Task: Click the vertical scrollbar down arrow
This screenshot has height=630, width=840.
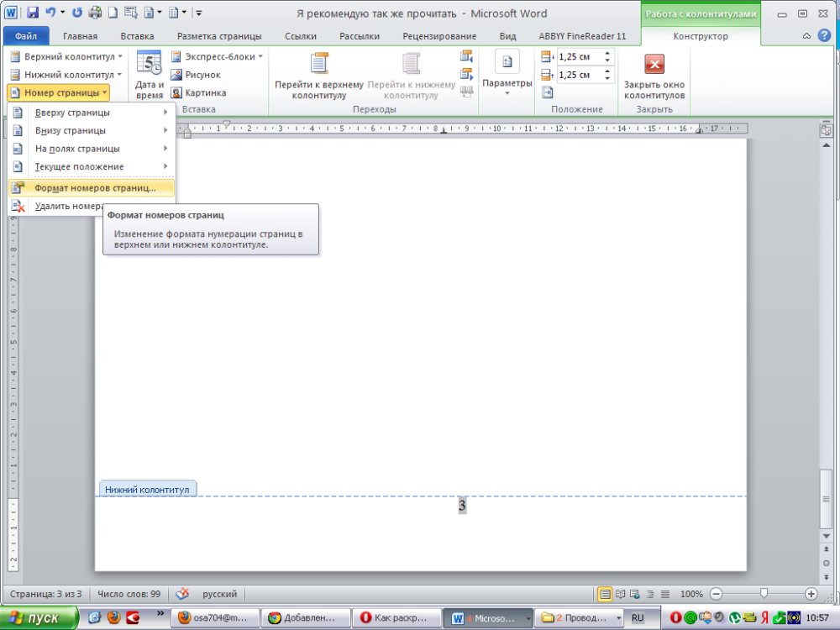Action: 826,536
